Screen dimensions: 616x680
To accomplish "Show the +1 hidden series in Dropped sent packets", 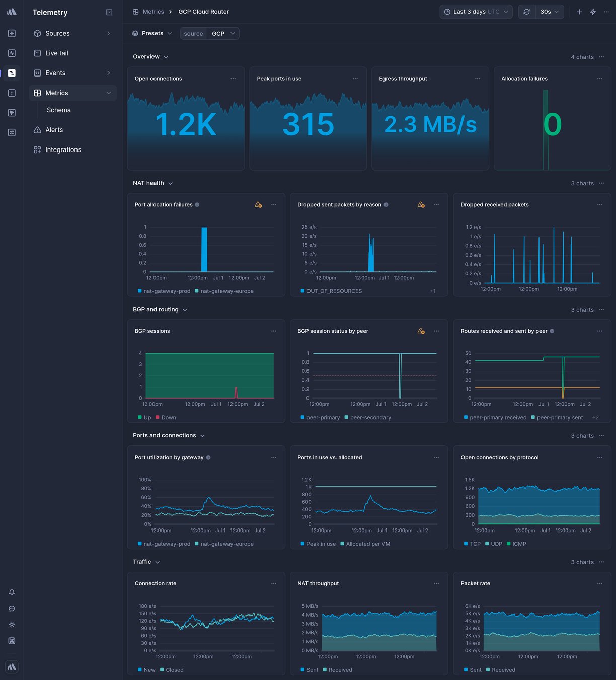I will point(433,291).
